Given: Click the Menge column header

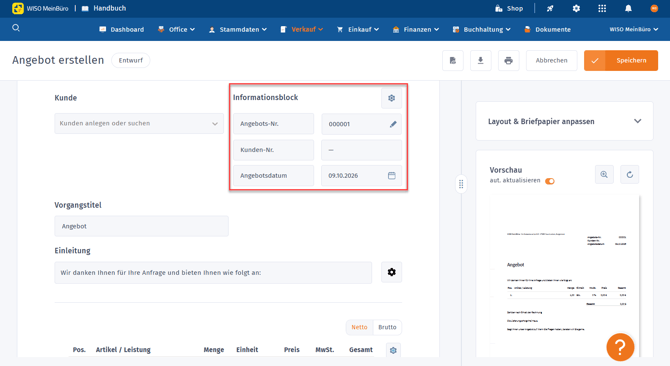Looking at the screenshot, I should tap(214, 350).
